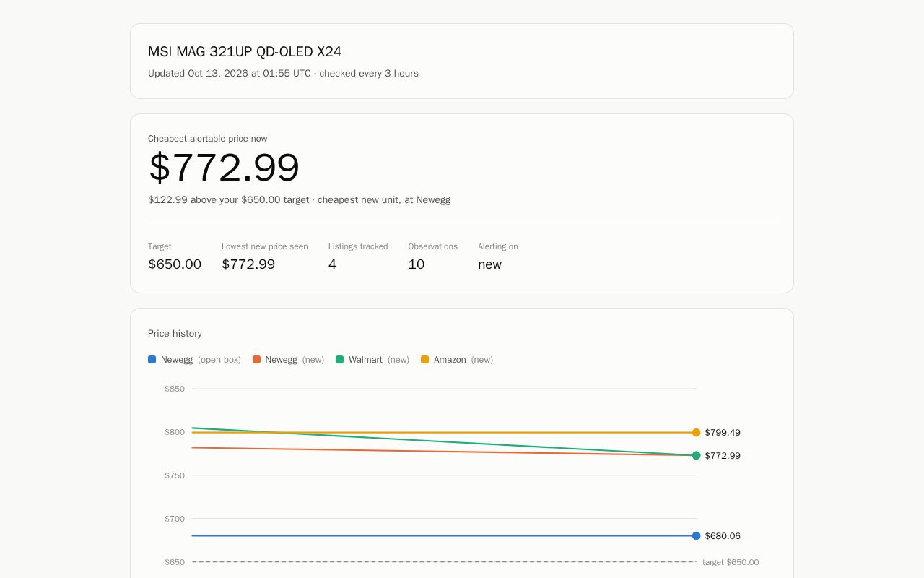Toggle the "Newegg (new)" legend label
Viewport: 924px width, 578px height.
click(295, 360)
